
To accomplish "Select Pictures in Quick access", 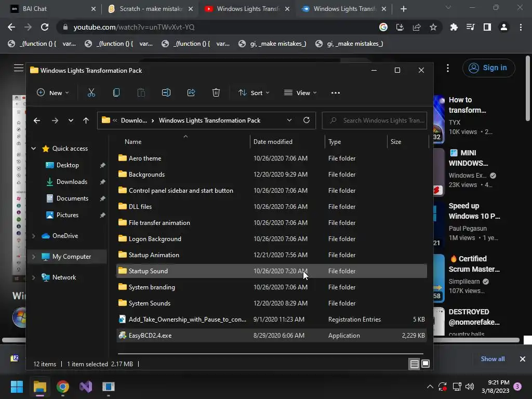I will tap(67, 215).
